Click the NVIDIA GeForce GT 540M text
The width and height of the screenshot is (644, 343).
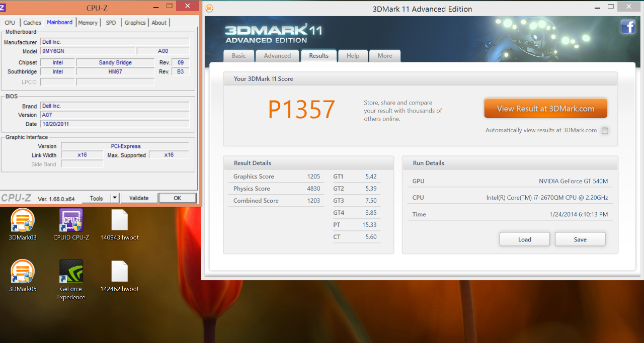(x=573, y=181)
